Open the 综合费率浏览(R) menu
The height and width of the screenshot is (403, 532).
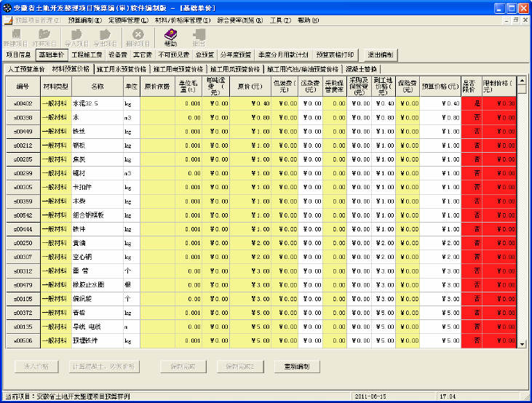tap(240, 20)
